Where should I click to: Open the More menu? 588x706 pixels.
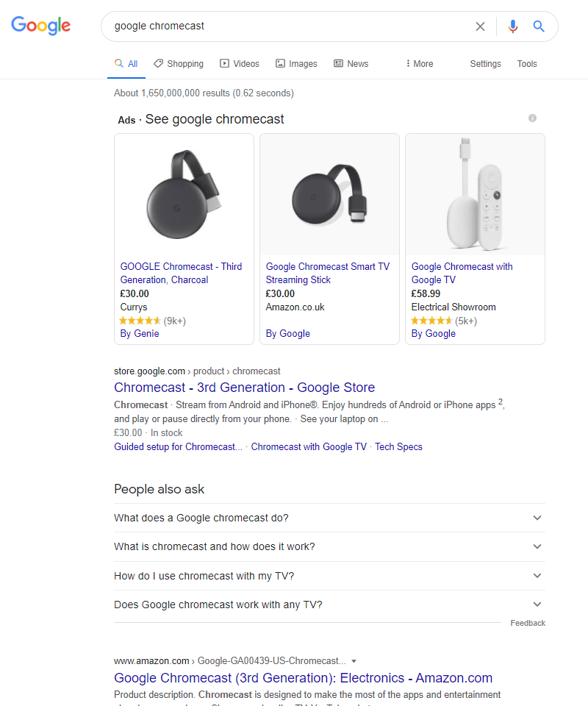pos(420,64)
